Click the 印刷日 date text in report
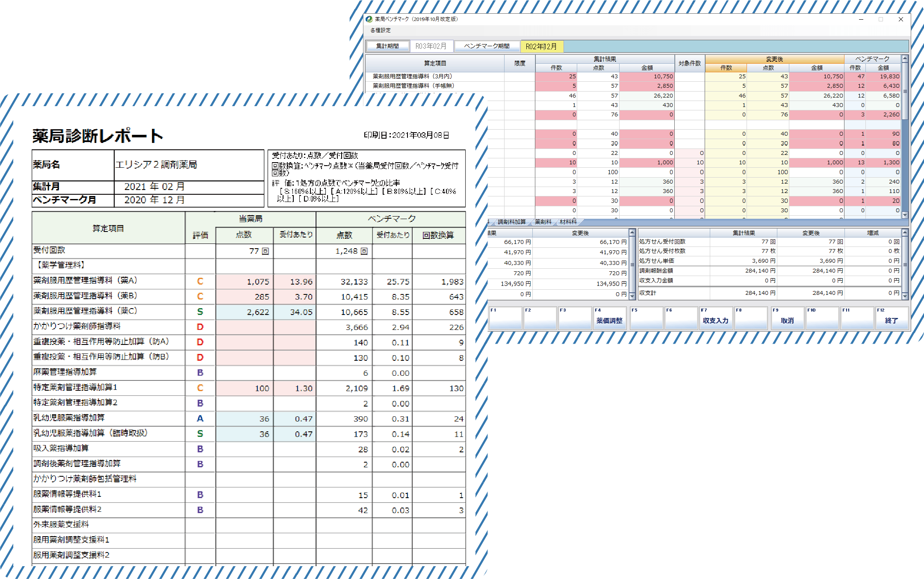 coord(406,135)
